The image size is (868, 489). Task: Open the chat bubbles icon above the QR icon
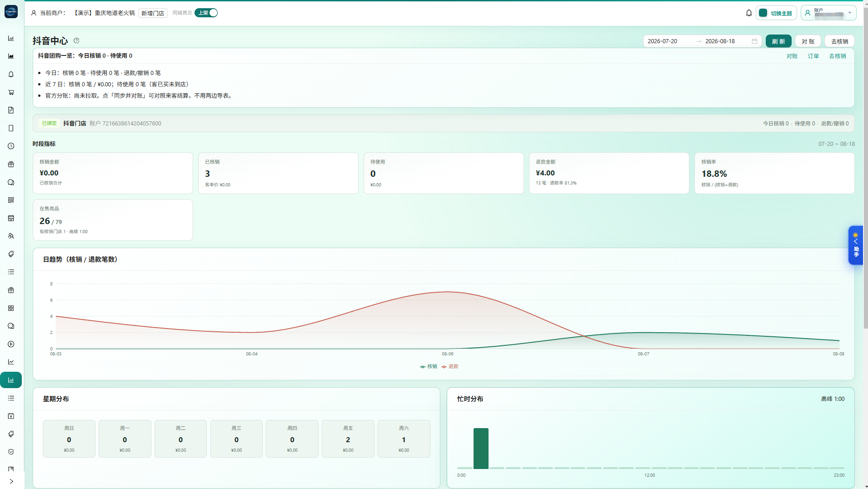[x=11, y=182]
